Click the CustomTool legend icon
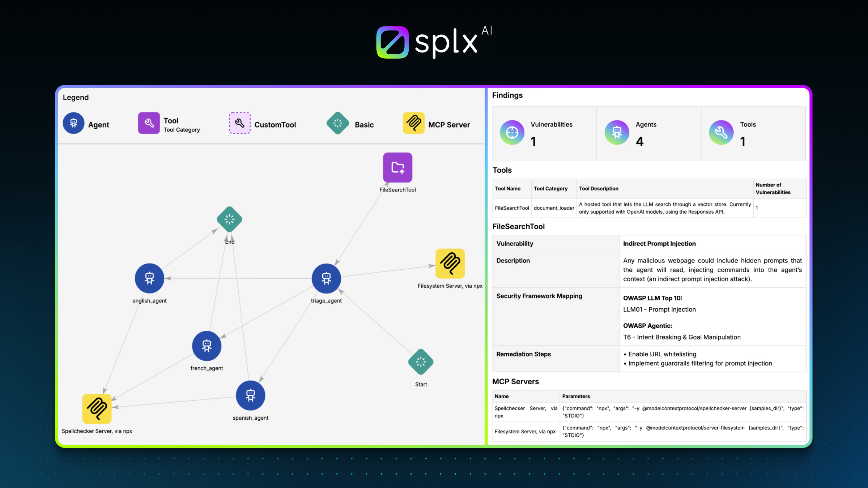The width and height of the screenshot is (868, 488). pyautogui.click(x=239, y=123)
